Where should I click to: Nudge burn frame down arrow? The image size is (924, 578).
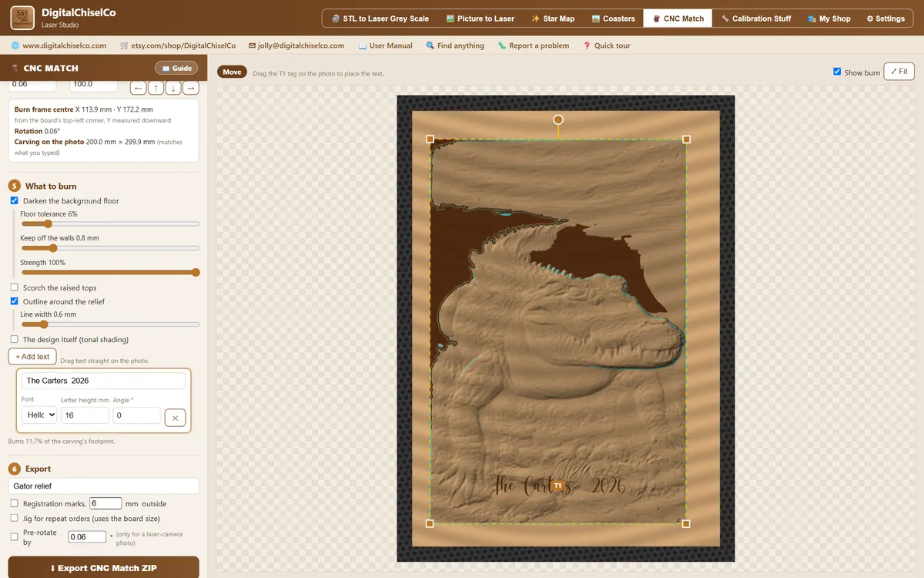coord(173,88)
